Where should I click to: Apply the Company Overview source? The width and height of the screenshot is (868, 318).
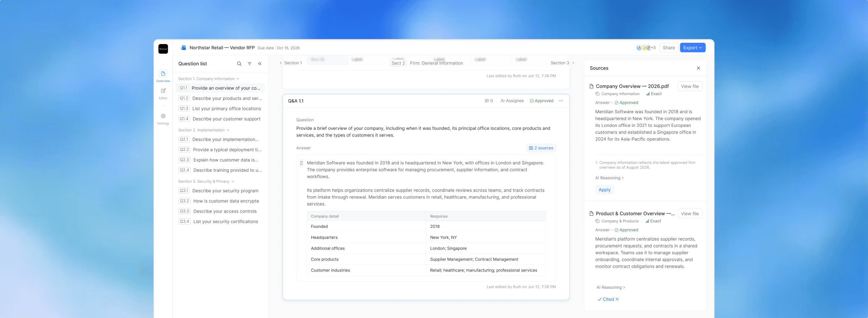(604, 190)
